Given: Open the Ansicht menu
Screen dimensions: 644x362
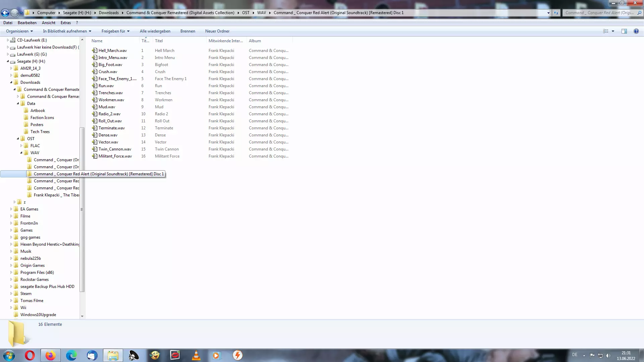Looking at the screenshot, I should click(x=49, y=23).
